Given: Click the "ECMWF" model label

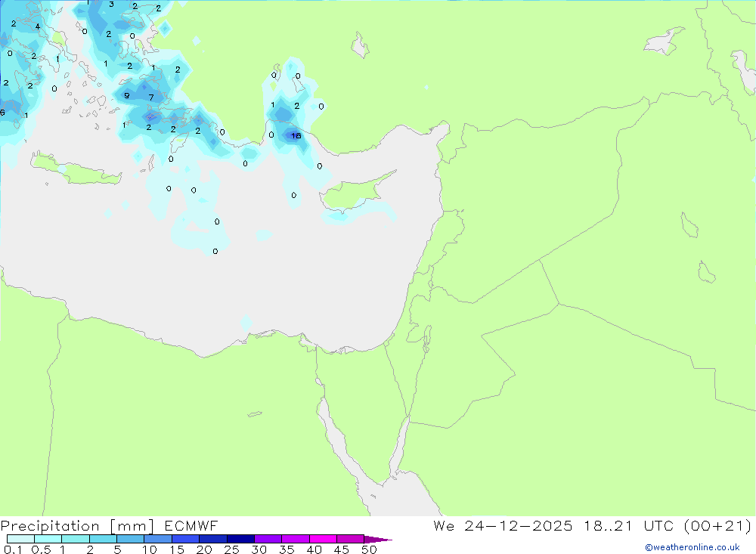Looking at the screenshot, I should tap(191, 525).
